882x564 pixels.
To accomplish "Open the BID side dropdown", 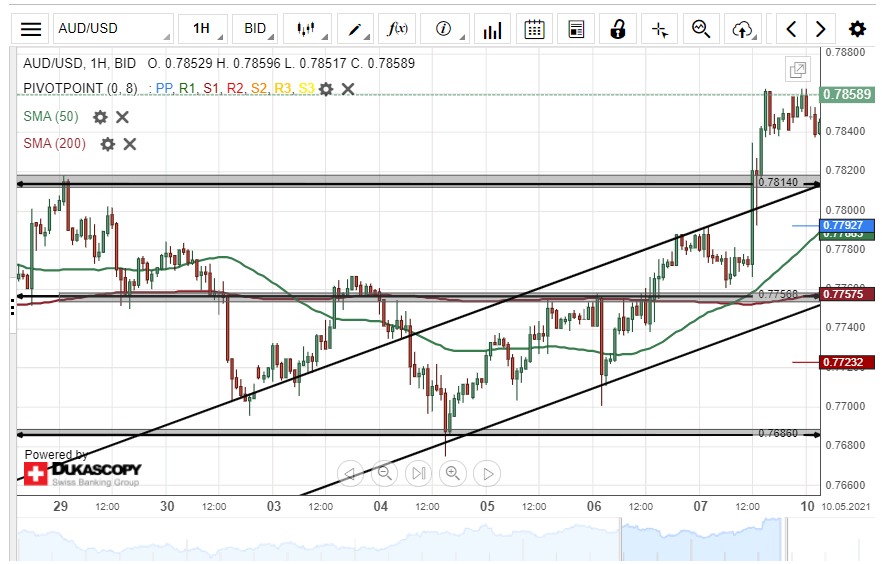I will coord(256,29).
